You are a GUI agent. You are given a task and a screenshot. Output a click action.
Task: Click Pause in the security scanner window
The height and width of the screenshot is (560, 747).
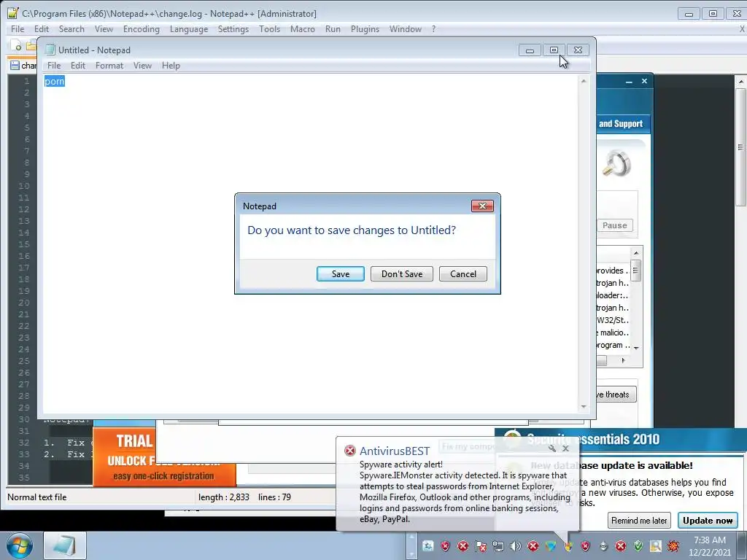click(614, 225)
